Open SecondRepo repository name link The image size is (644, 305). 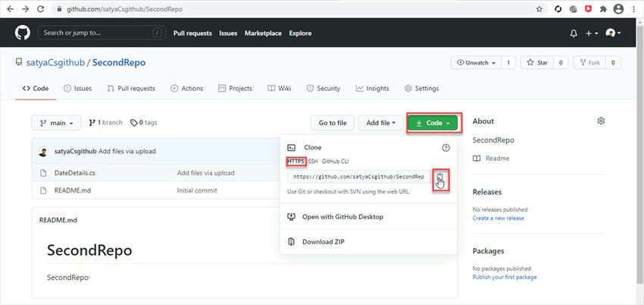tap(119, 62)
